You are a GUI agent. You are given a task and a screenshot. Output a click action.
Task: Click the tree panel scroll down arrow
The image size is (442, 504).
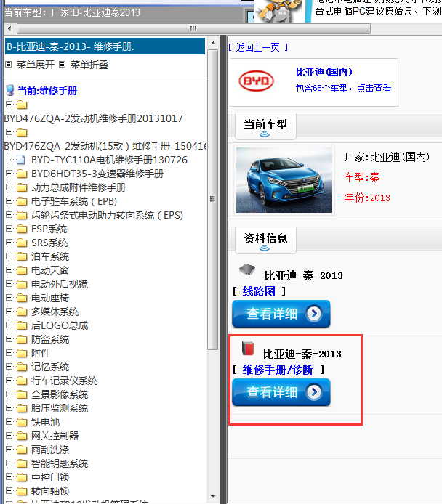[213, 496]
